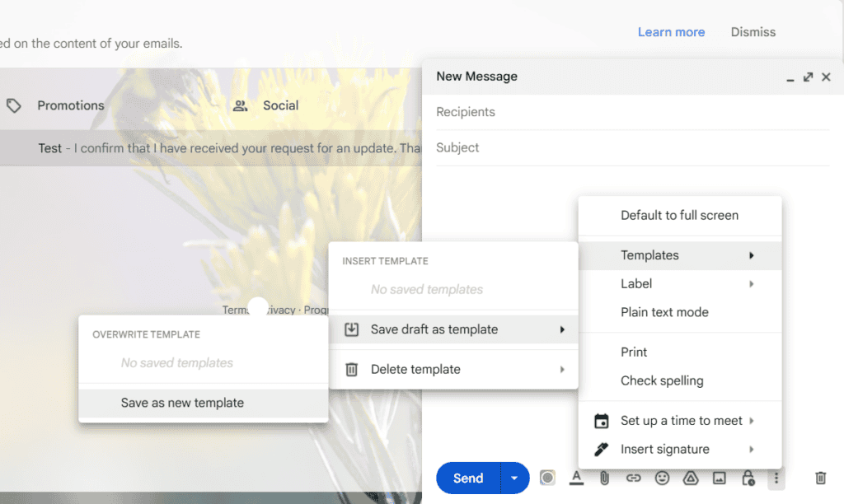Image resolution: width=844 pixels, height=504 pixels.
Task: Attach a file using the paperclip icon
Action: click(x=605, y=478)
